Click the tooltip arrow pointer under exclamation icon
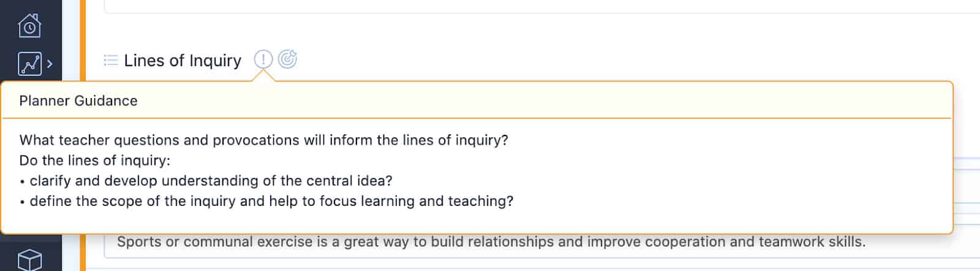The width and height of the screenshot is (980, 271). click(x=263, y=75)
